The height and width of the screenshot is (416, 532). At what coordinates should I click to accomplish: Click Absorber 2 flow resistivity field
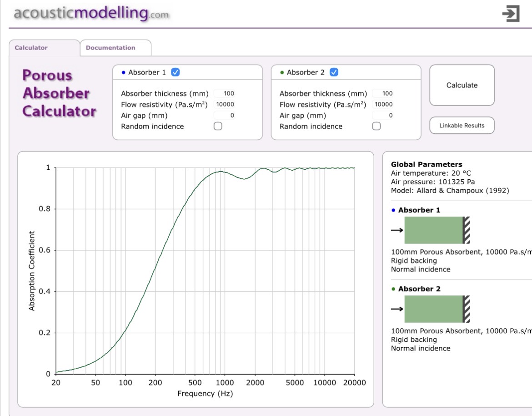pos(383,104)
